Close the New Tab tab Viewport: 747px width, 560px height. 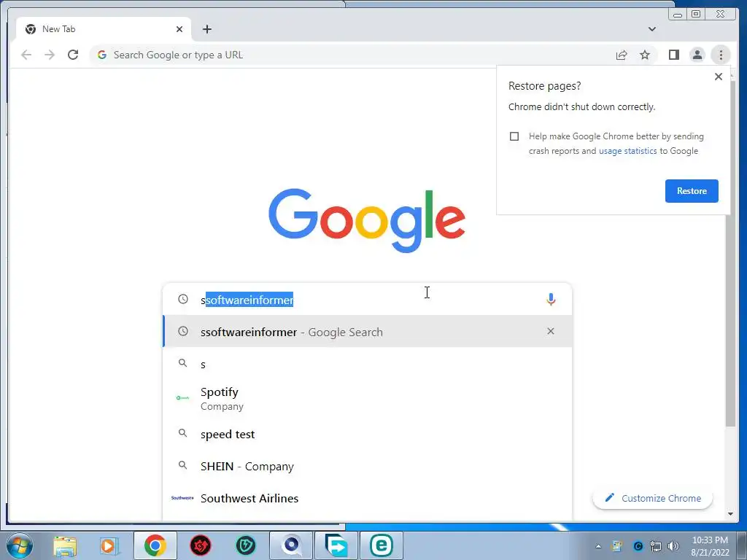point(179,29)
